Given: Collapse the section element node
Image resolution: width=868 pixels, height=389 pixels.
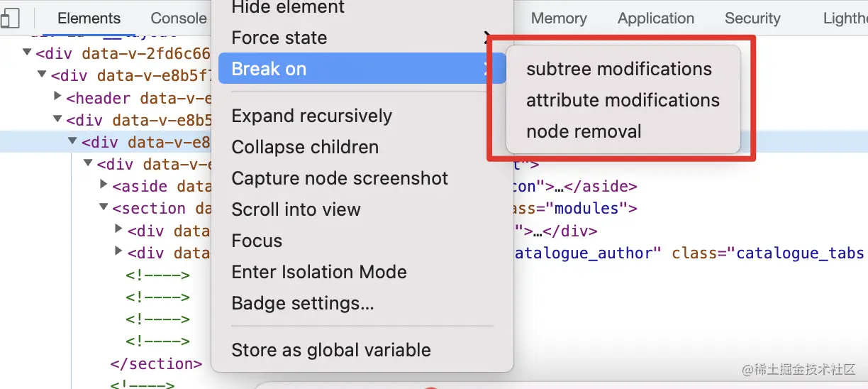Looking at the screenshot, I should (x=104, y=208).
